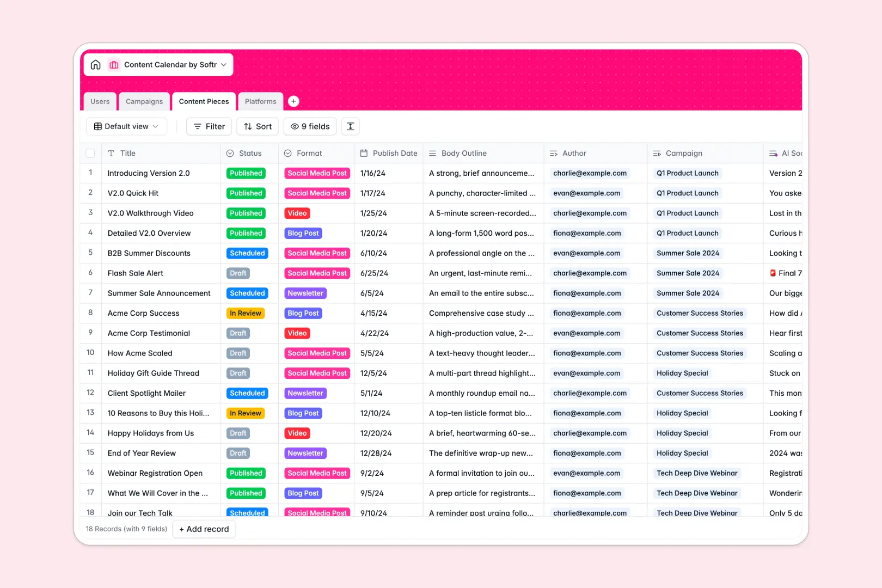The height and width of the screenshot is (588, 882).
Task: Click the pink briefcase app icon
Action: tap(114, 64)
